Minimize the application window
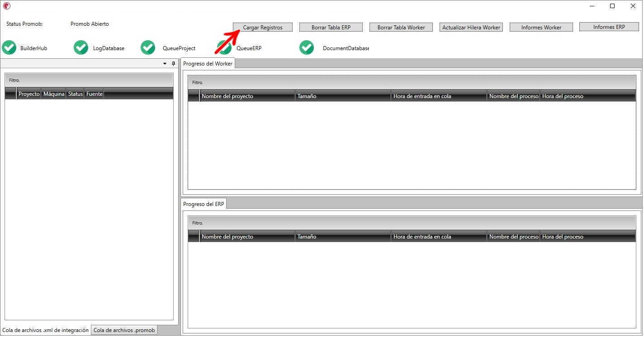The height and width of the screenshot is (337, 644). coord(592,6)
